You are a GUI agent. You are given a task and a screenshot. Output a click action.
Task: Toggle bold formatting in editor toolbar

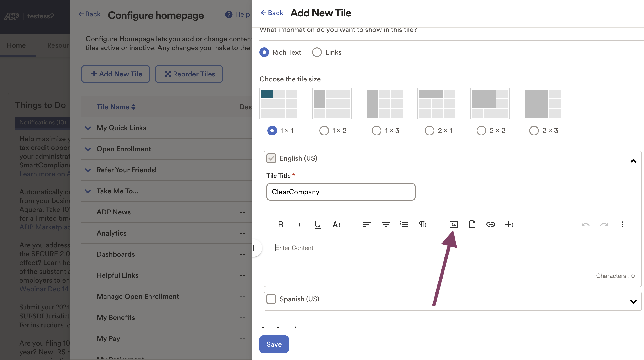(281, 224)
